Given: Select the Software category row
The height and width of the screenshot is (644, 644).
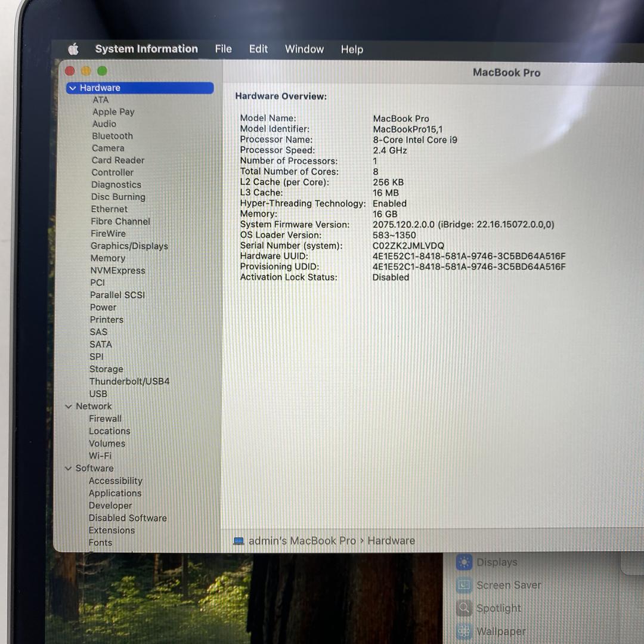Looking at the screenshot, I should pos(95,468).
